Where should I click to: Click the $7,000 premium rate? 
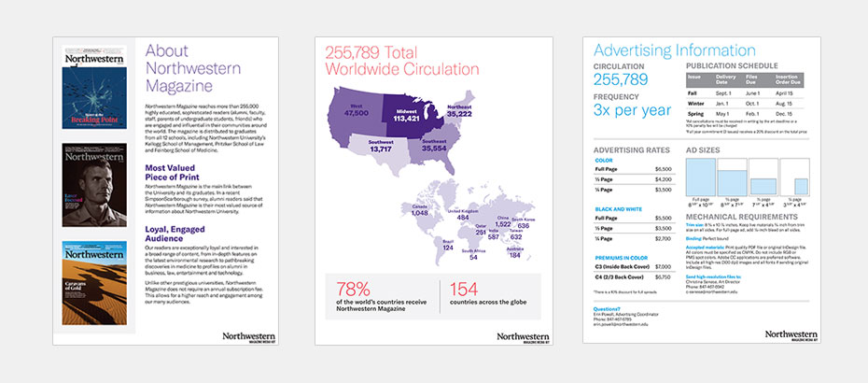663,266
